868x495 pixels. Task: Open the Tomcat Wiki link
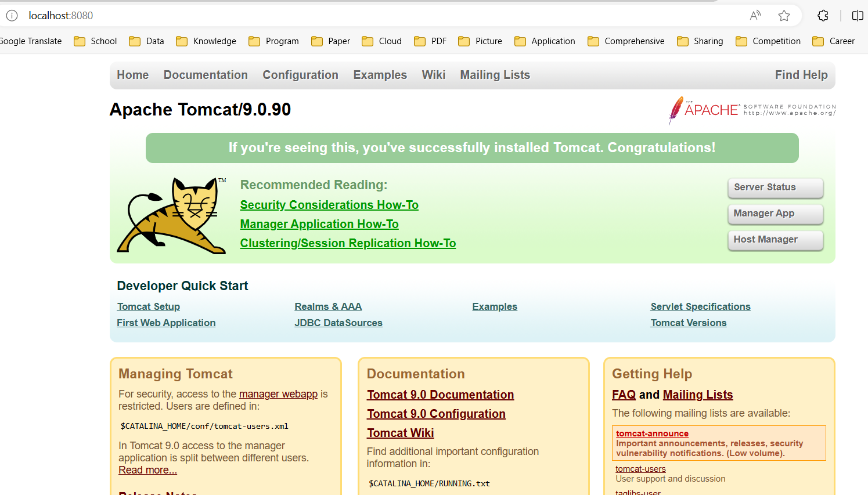401,433
